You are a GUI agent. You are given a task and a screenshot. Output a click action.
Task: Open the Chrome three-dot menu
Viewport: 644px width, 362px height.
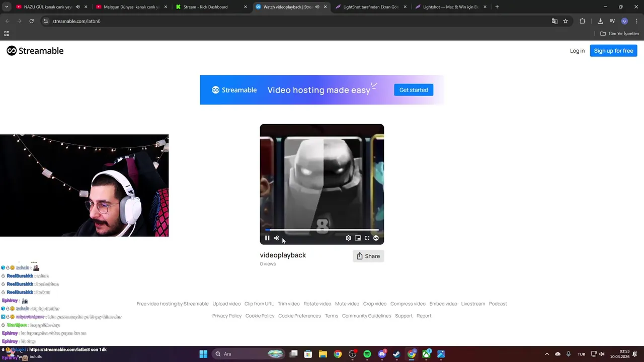point(637,21)
